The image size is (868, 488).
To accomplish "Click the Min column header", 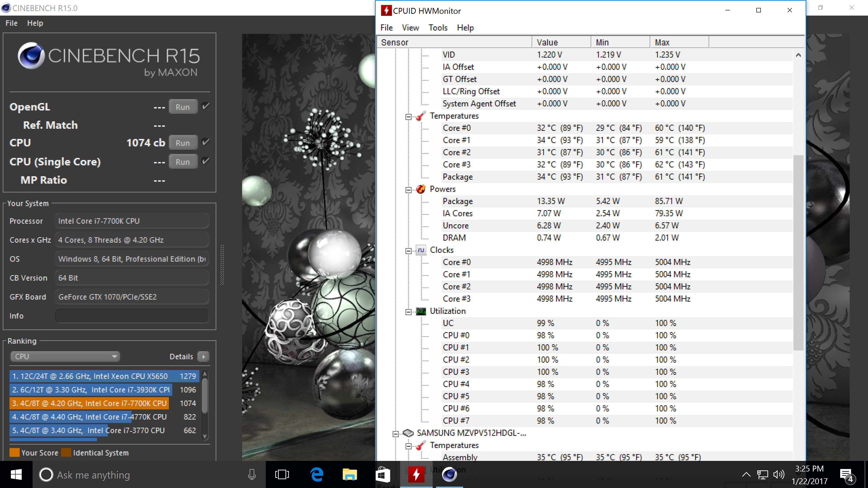I will [620, 42].
